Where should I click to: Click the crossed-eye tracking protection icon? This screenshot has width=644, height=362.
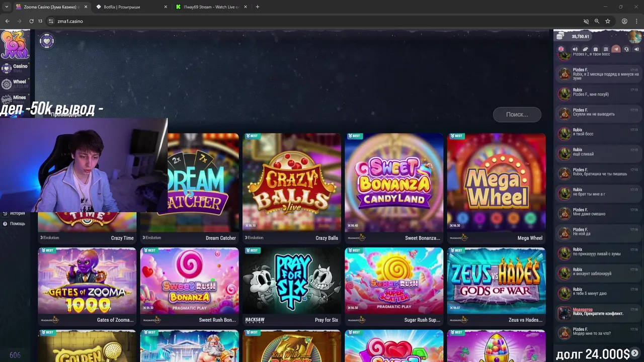coord(586,21)
